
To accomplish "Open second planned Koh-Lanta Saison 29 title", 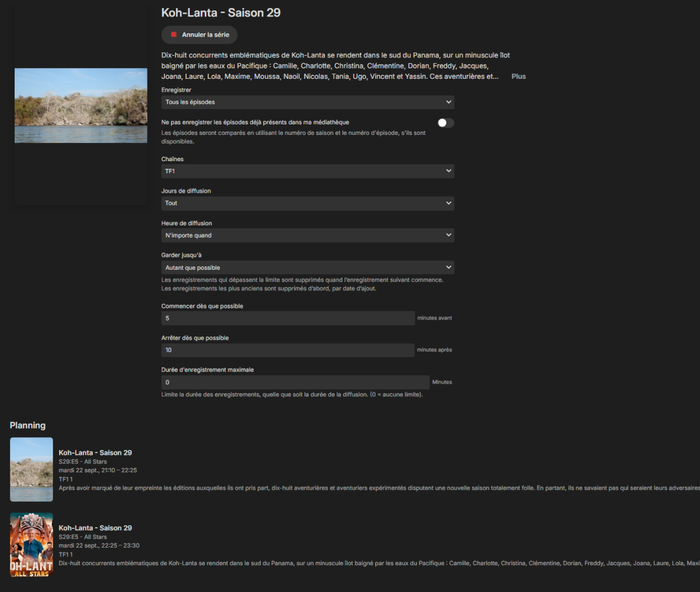I will point(95,528).
